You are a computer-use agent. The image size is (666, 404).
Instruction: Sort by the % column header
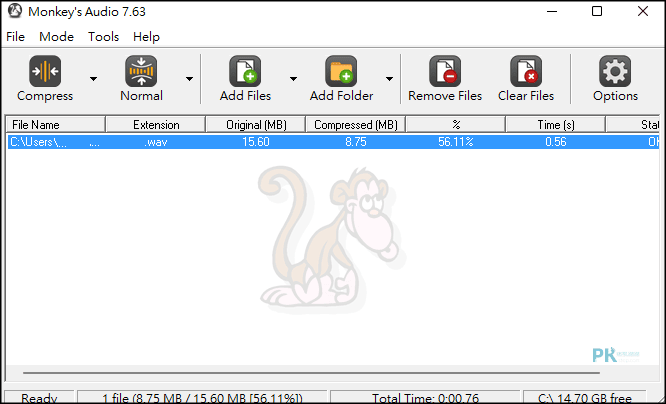click(x=456, y=124)
